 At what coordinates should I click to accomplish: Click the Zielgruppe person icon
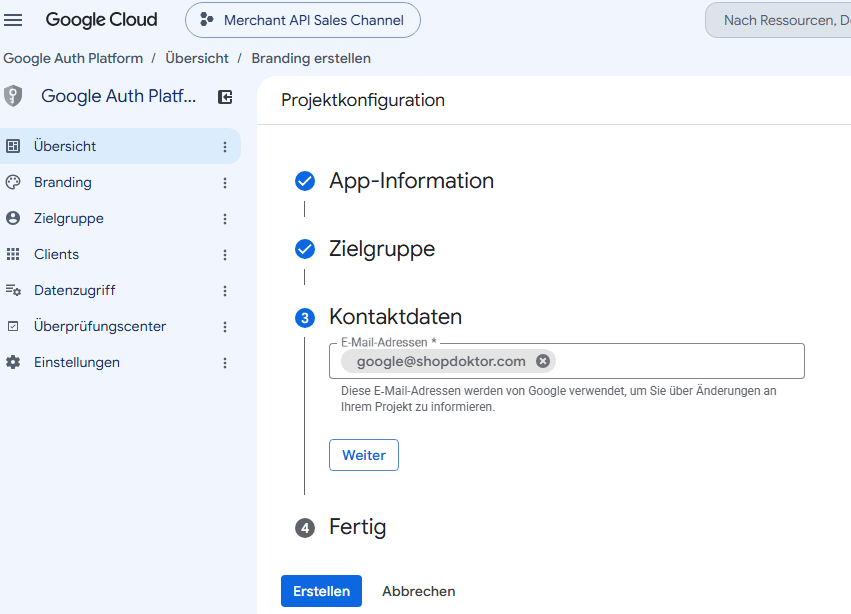(x=13, y=218)
